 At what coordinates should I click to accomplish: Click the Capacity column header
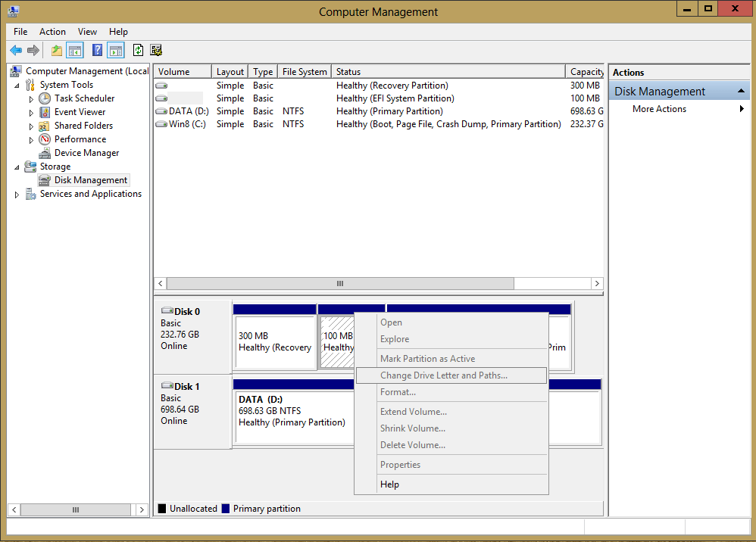(x=586, y=72)
